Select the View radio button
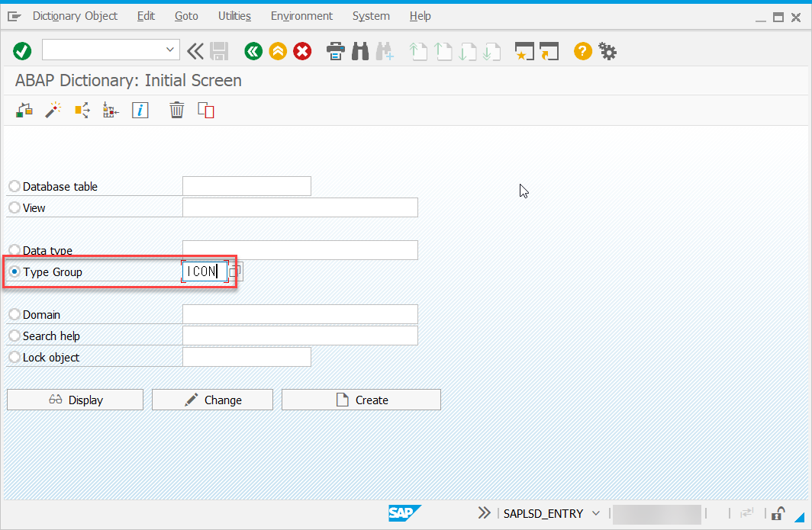The width and height of the screenshot is (812, 530). pyautogui.click(x=14, y=207)
